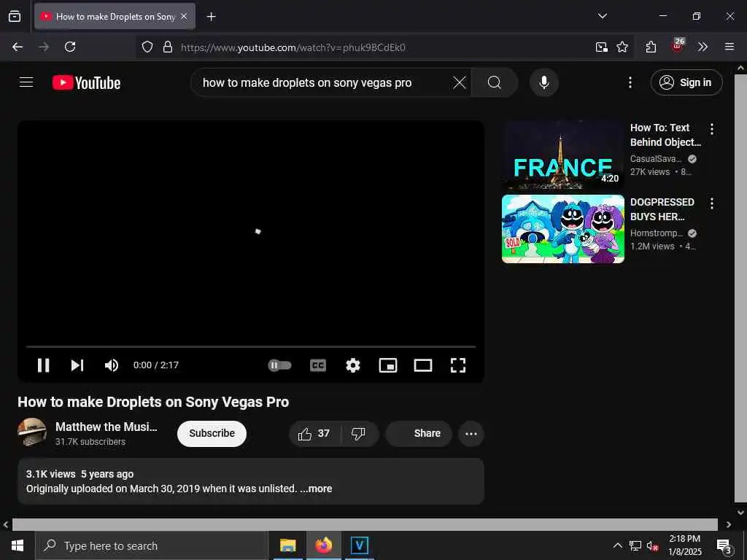
Task: Open Firefox View recent browsing icon
Action: [x=15, y=16]
